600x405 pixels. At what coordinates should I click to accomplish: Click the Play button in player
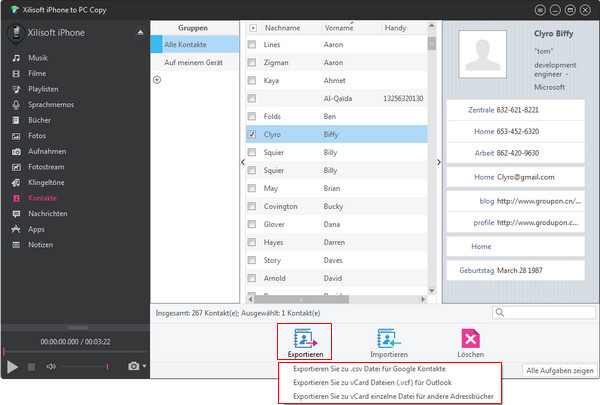click(12, 367)
